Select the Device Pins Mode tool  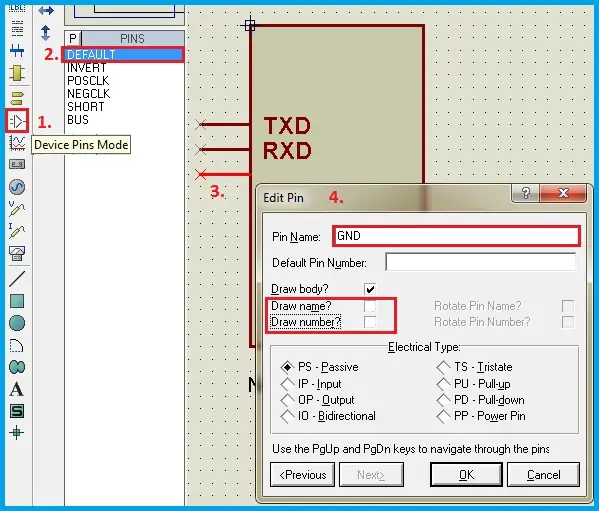coord(17,121)
